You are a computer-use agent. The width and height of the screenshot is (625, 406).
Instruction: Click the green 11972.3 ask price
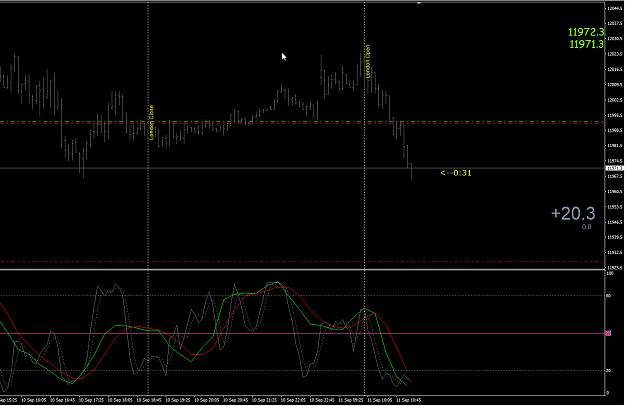586,32
